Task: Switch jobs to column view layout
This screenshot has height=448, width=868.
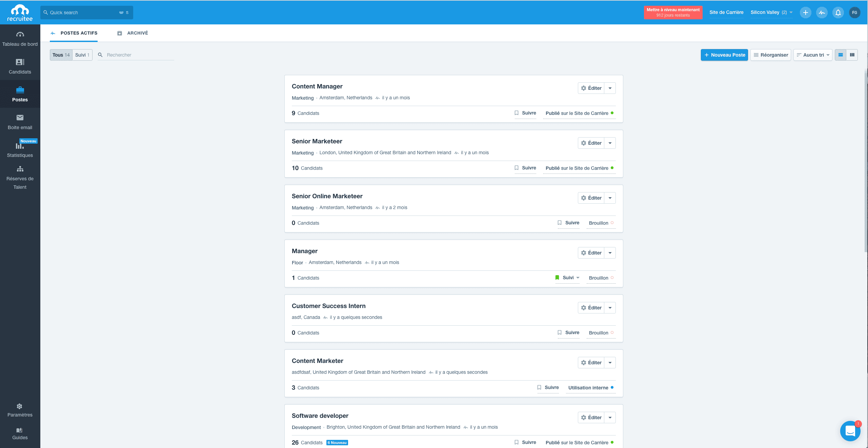Action: (x=852, y=55)
